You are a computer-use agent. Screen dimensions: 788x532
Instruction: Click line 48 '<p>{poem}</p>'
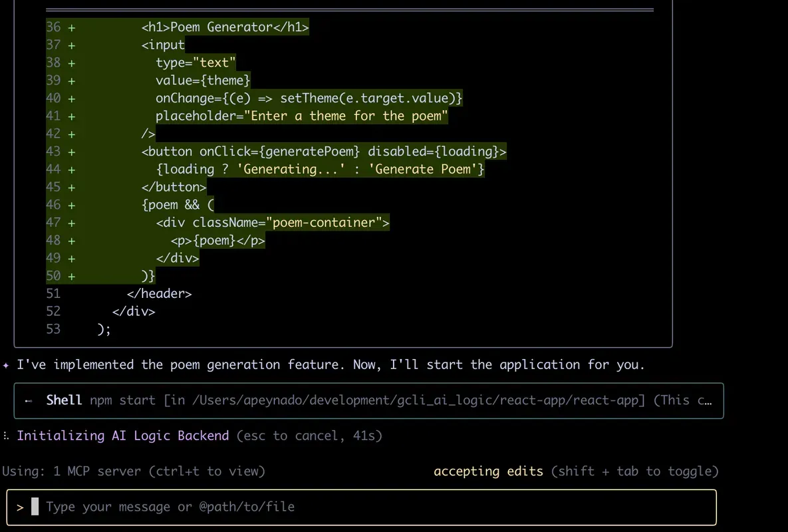coord(217,240)
